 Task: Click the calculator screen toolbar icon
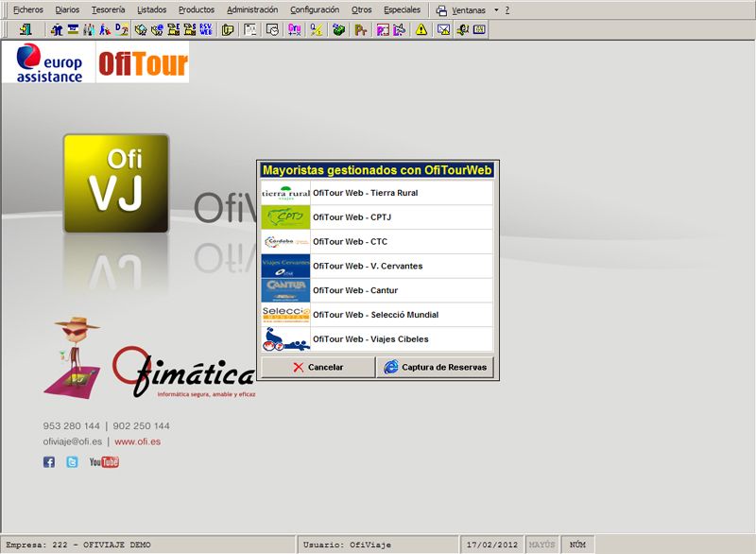pos(479,30)
